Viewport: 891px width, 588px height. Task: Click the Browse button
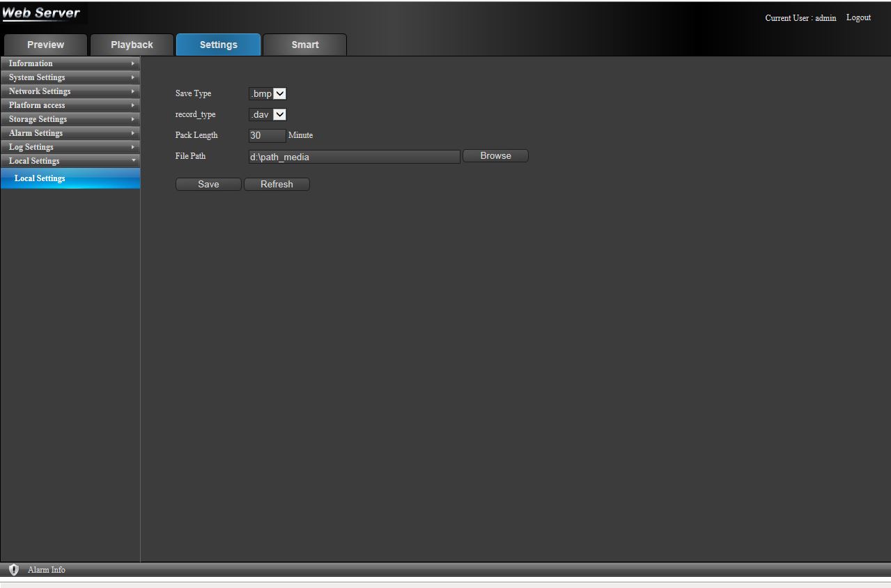495,156
